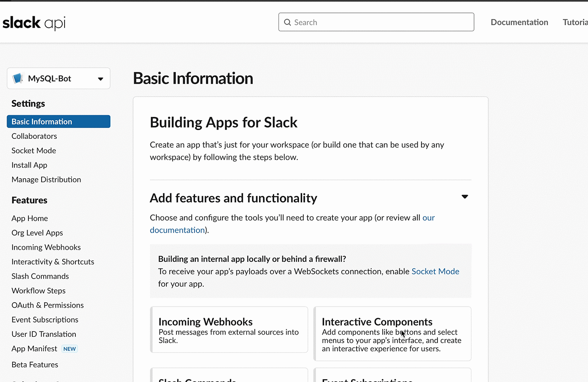Select Basic Information in sidebar
This screenshot has height=382, width=588.
click(x=59, y=121)
